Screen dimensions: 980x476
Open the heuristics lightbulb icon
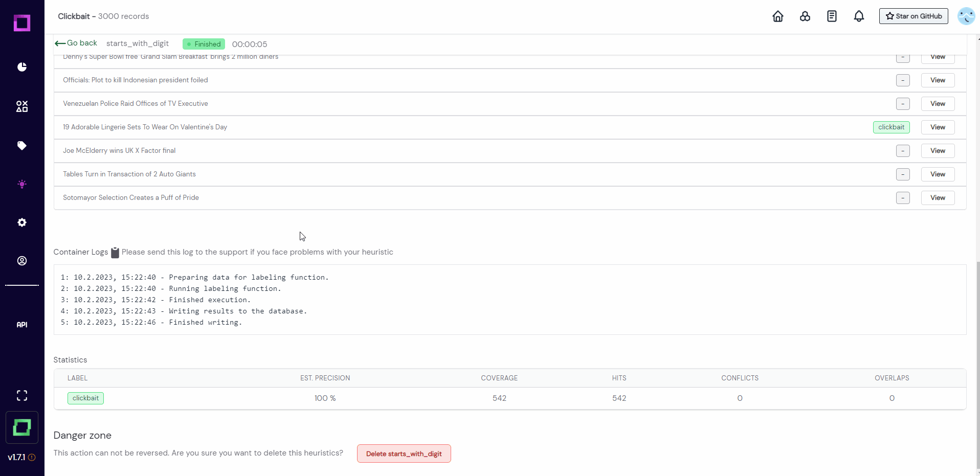[22, 184]
